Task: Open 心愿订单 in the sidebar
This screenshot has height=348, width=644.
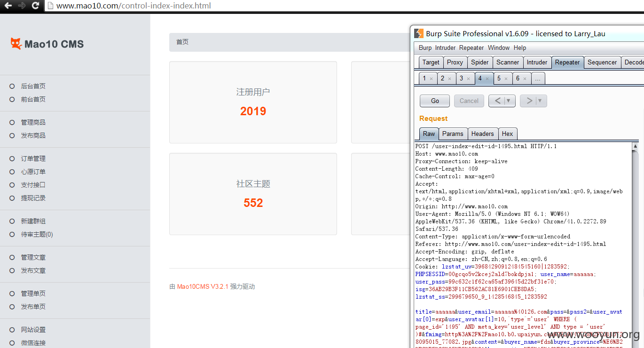Action: tap(33, 172)
